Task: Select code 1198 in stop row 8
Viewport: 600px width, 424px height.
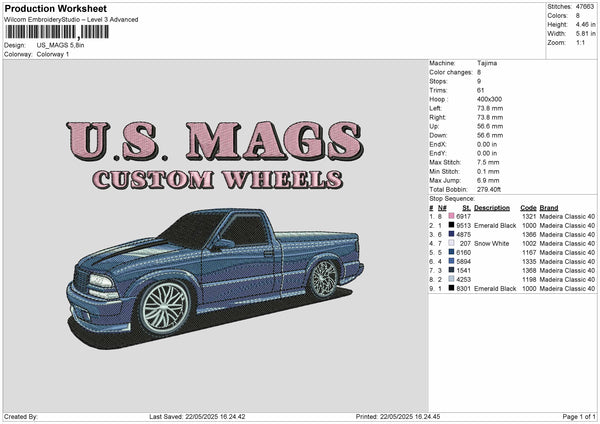Action: tap(529, 279)
